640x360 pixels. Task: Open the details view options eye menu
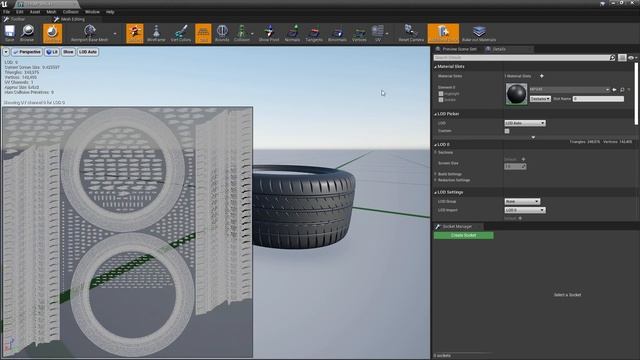point(632,58)
